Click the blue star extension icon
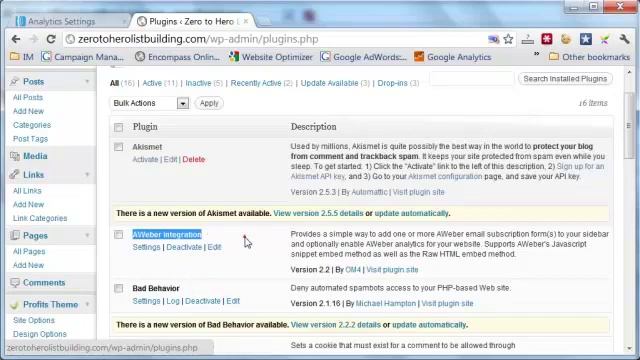The height and width of the screenshot is (360, 640). coord(586,39)
